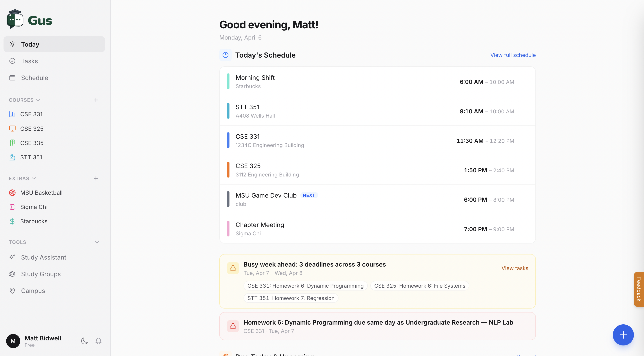Click the CSE 325 monitor icon

click(12, 128)
